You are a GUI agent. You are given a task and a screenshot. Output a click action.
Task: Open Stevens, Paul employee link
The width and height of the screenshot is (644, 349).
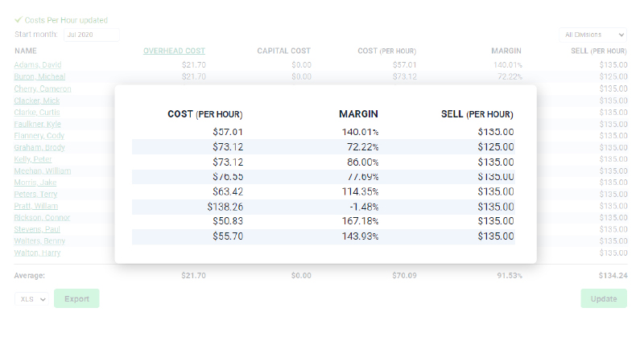[x=37, y=229]
